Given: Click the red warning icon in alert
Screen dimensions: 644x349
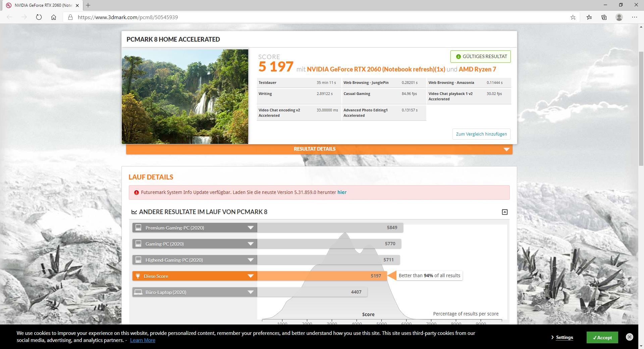Looking at the screenshot, I should click(137, 193).
